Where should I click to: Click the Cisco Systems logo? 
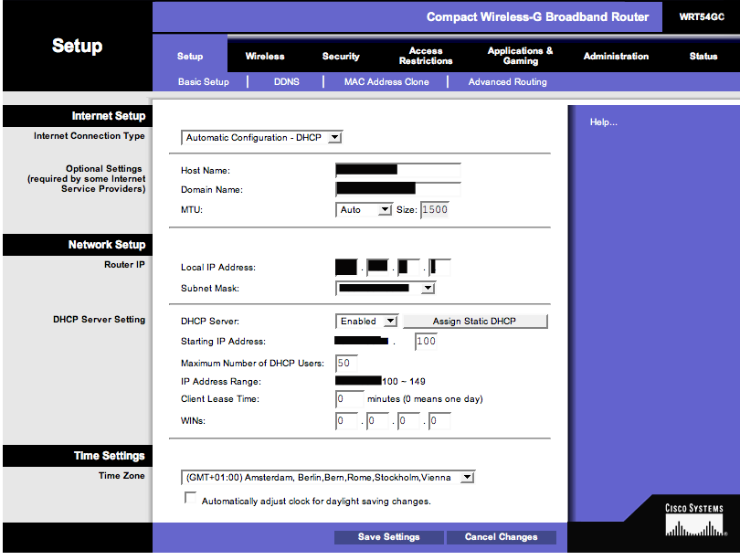pyautogui.click(x=694, y=520)
